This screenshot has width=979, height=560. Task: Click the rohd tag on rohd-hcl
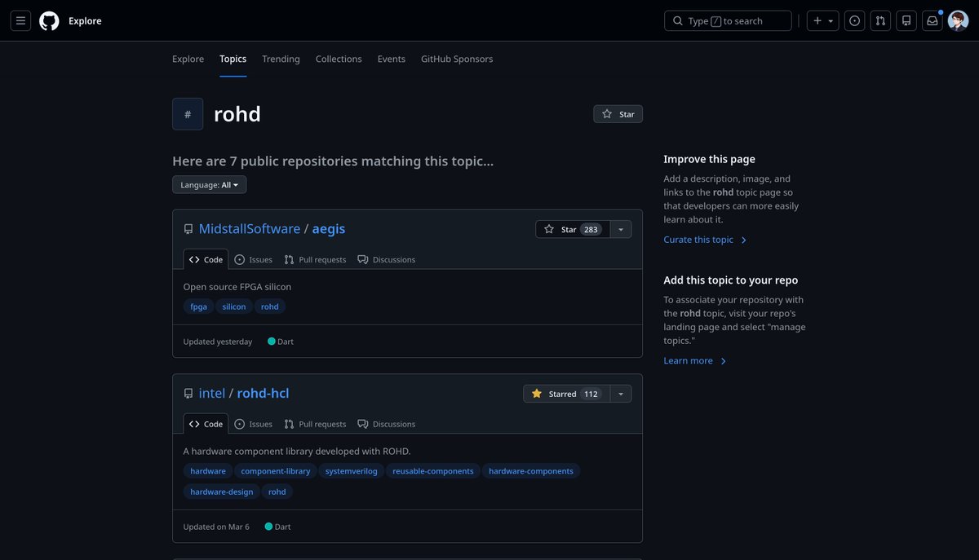[277, 492]
